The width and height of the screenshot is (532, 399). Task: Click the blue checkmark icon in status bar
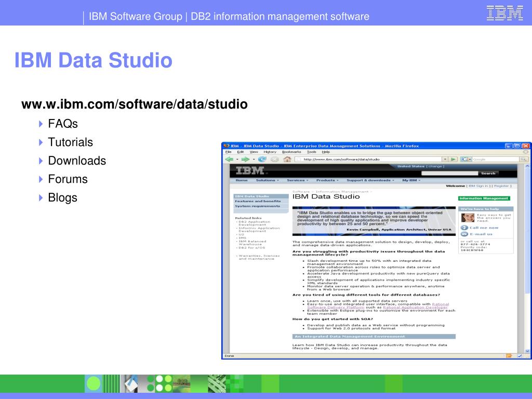520,356
